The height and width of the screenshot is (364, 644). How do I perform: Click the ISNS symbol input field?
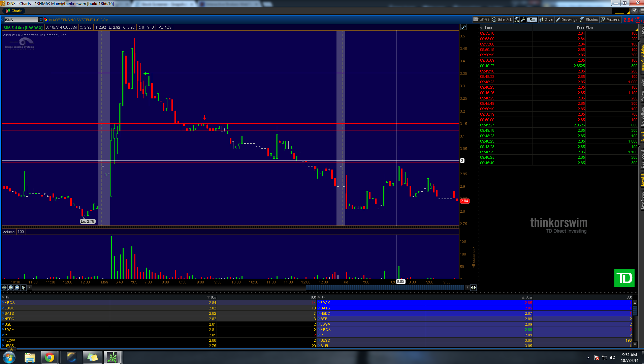coord(21,20)
